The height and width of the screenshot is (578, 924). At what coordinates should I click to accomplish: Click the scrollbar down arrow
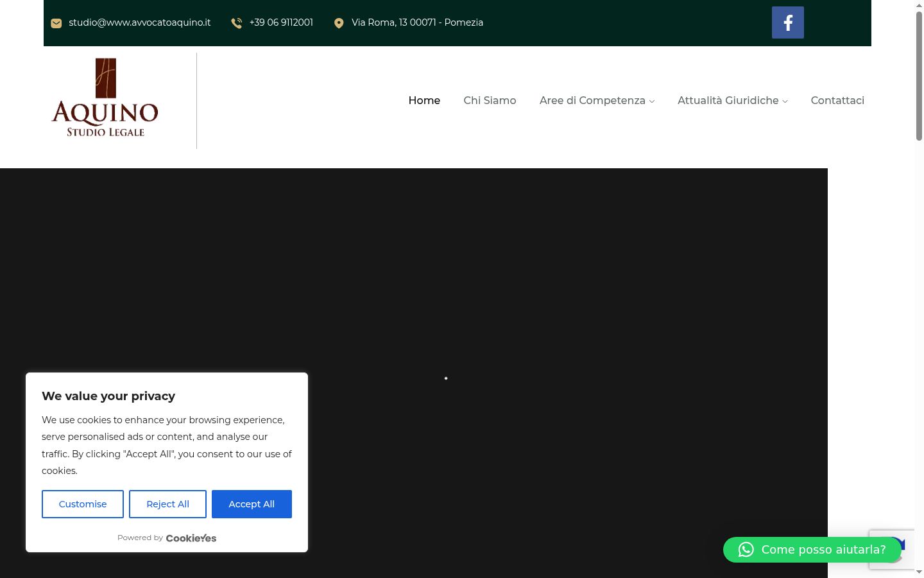point(919,572)
